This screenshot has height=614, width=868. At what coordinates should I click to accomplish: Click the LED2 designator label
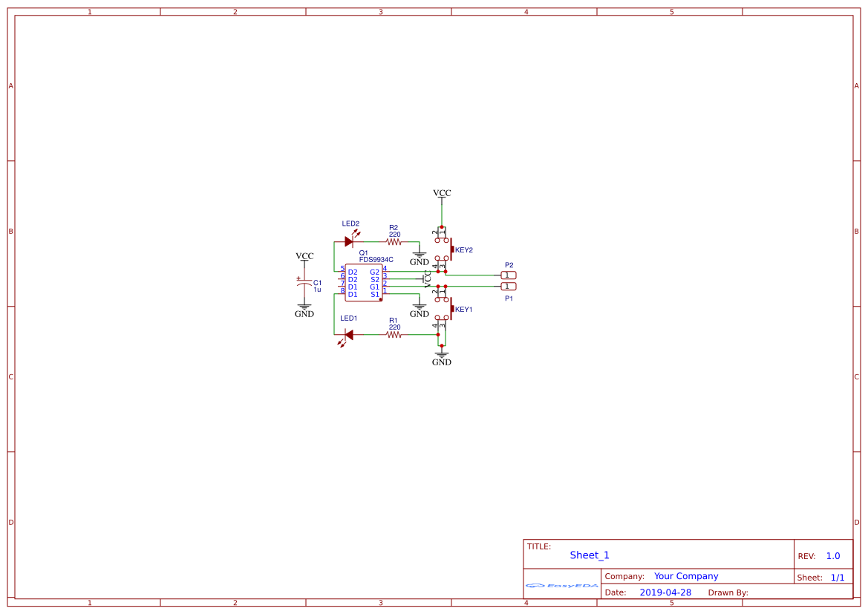[350, 223]
